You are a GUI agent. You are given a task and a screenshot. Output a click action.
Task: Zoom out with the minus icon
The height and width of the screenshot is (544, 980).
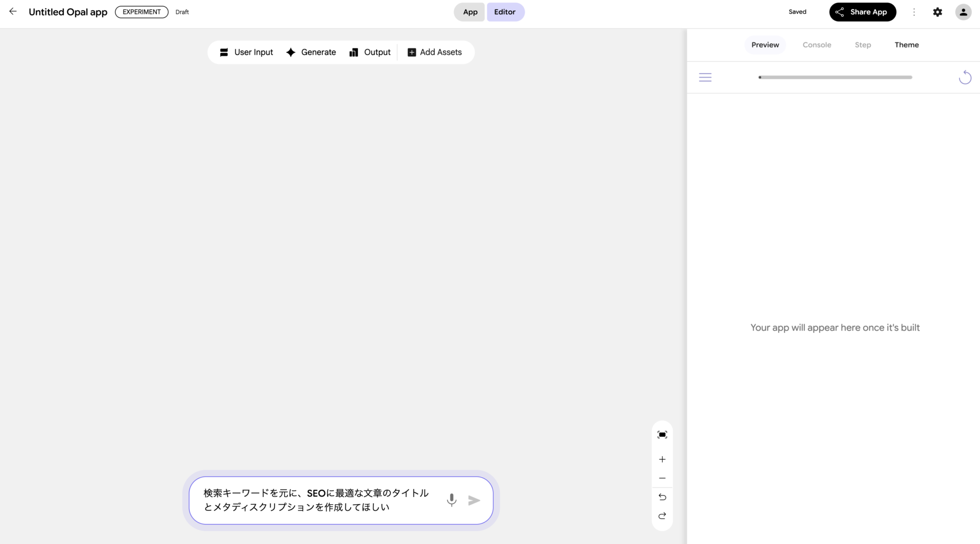(662, 478)
